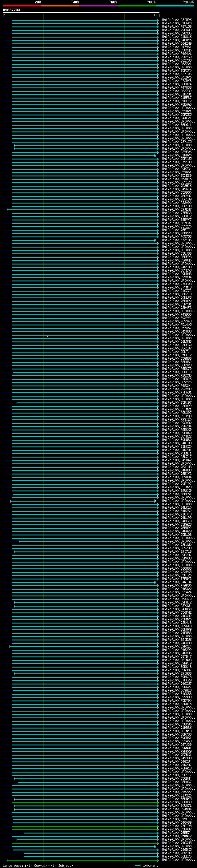Screen dimensions: 197x868
Task: Select the UniRef100_P79183 label
Action: pyautogui.click(x=177, y=162)
